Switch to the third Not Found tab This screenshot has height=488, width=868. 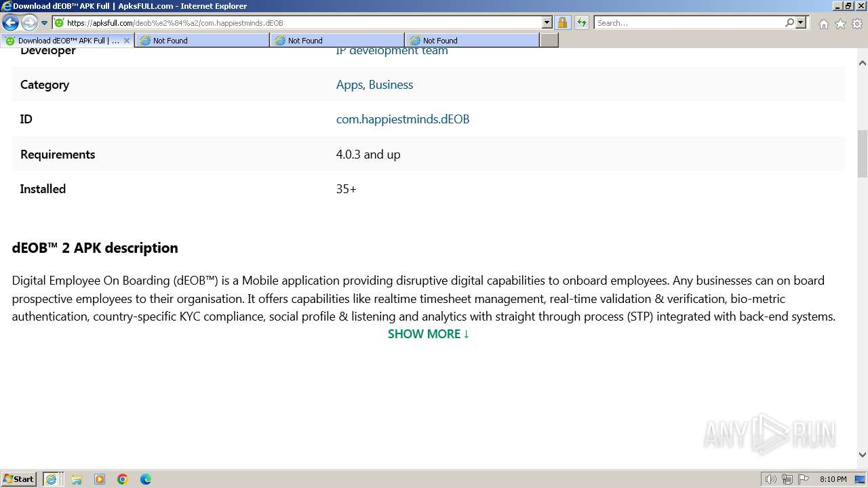[x=472, y=41]
